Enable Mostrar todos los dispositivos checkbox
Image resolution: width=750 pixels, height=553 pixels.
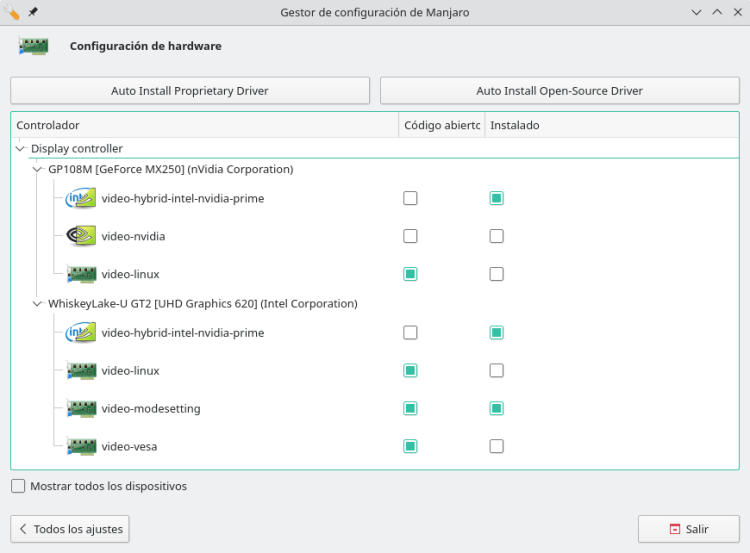[x=18, y=487]
